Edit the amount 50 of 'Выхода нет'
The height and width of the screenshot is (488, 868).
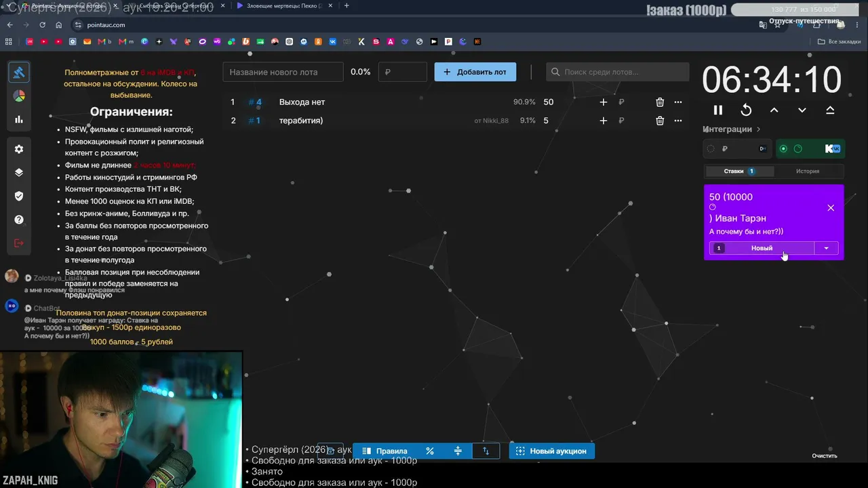(x=549, y=102)
